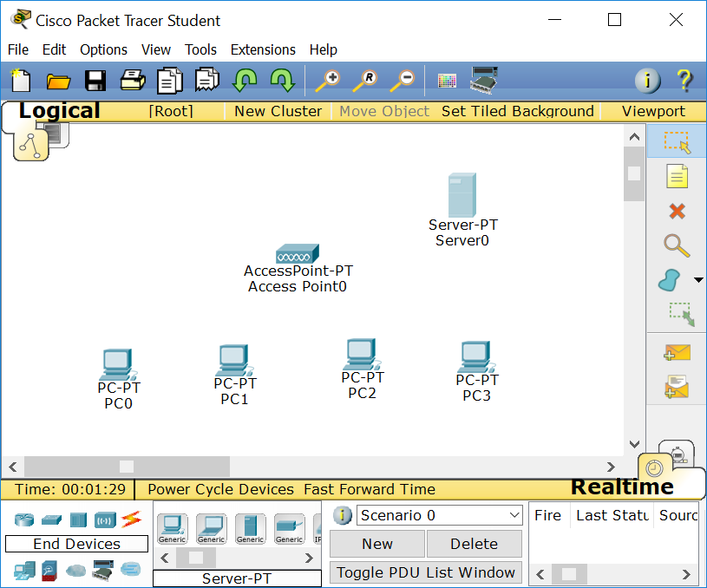Add a Complex PDU envelope
This screenshot has width=707, height=588.
(x=677, y=387)
